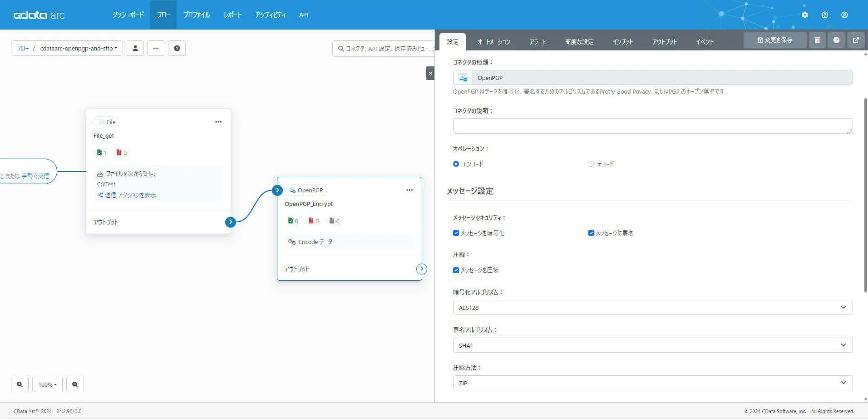Open the settings gear in the top bar

805,15
